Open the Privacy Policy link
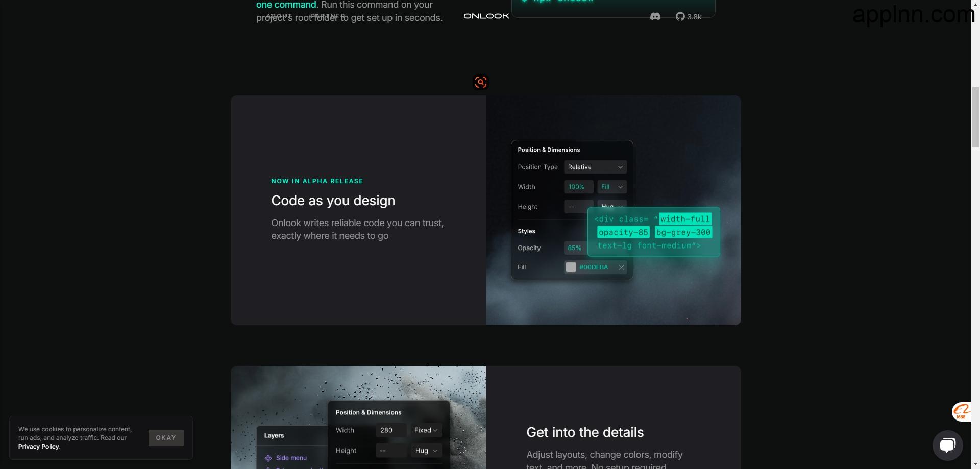 [39, 447]
